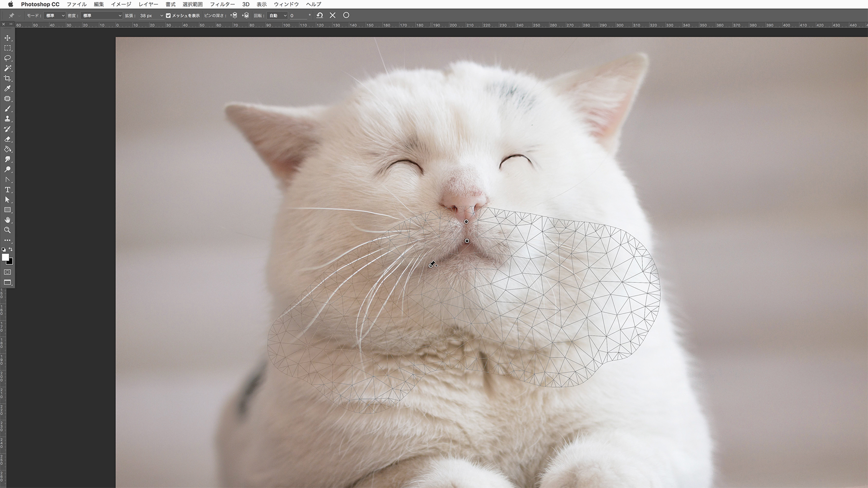The width and height of the screenshot is (868, 488).
Task: Open the warp mode dropdown
Action: 54,15
